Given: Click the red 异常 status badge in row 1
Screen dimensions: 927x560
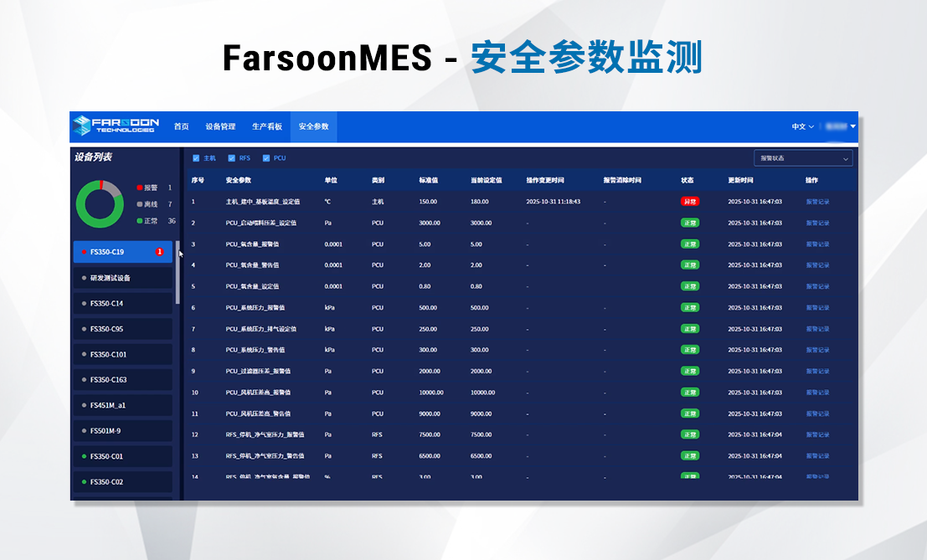Looking at the screenshot, I should 689,202.
